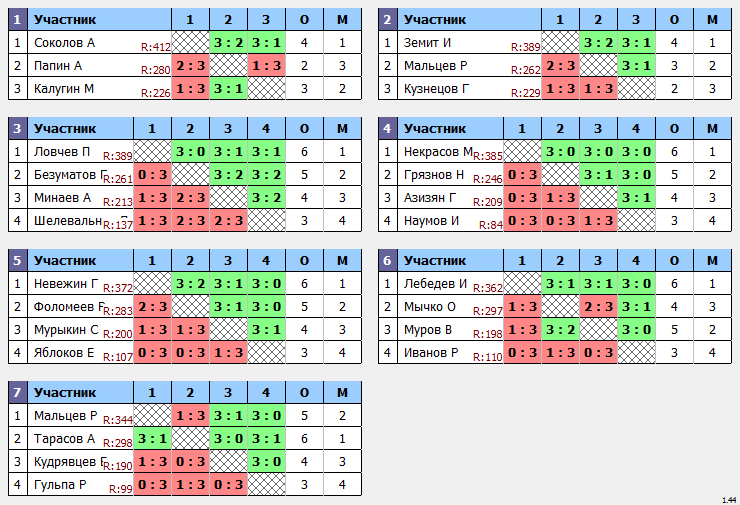Click the O column header in group 6
The height and width of the screenshot is (505, 740).
point(674,261)
